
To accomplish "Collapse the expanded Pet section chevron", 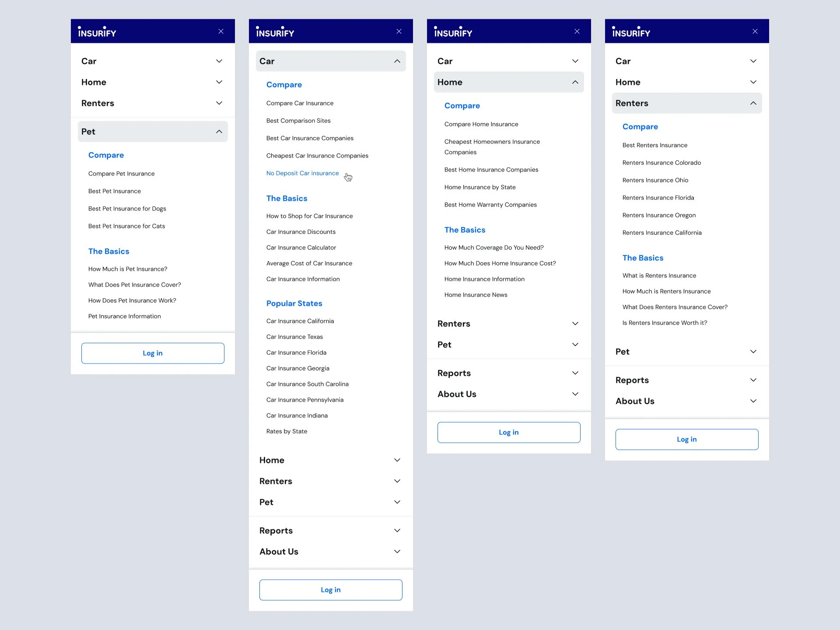I will click(x=219, y=132).
